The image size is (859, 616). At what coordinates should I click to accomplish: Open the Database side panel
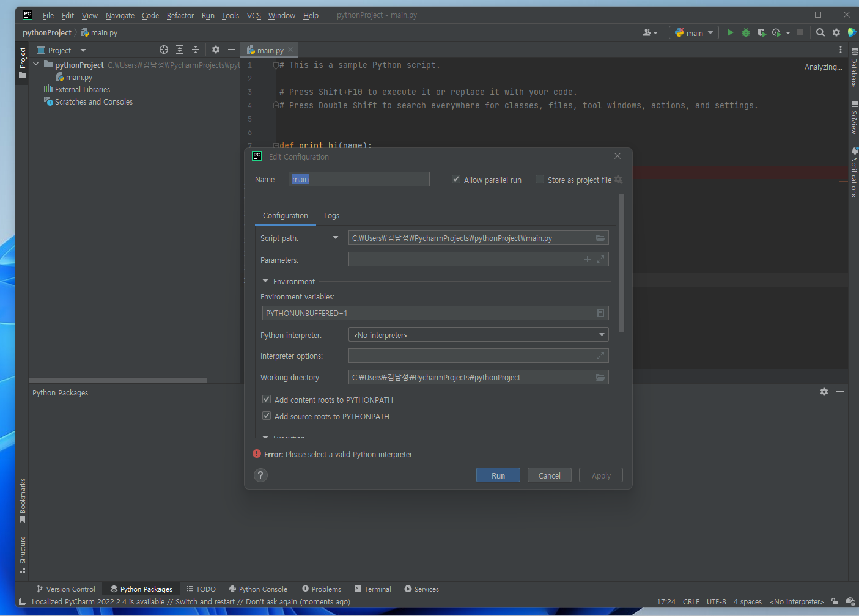tap(854, 68)
